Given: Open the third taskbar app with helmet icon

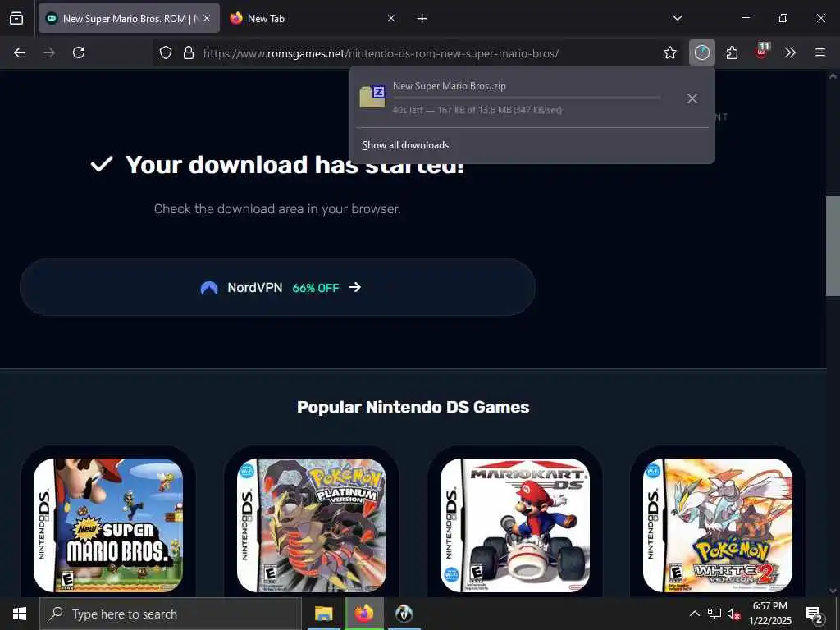Looking at the screenshot, I should [x=404, y=614].
